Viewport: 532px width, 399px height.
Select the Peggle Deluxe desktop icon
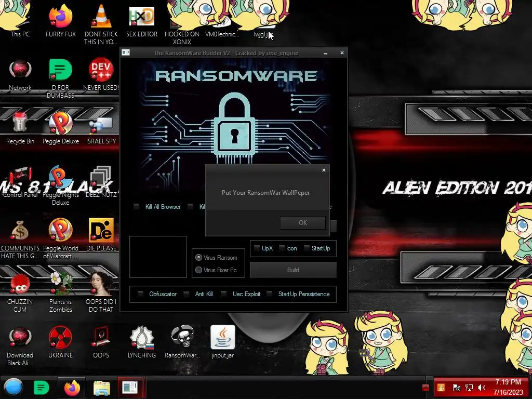60,128
